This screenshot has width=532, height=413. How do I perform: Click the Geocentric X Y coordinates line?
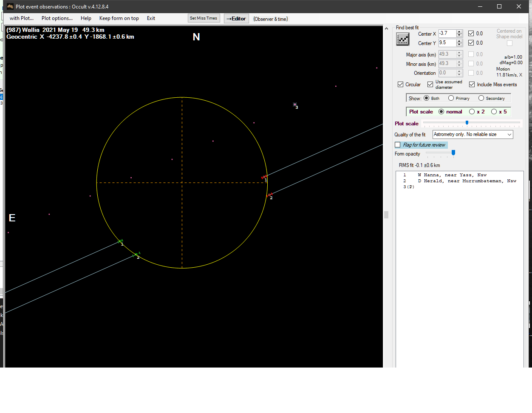click(x=70, y=37)
